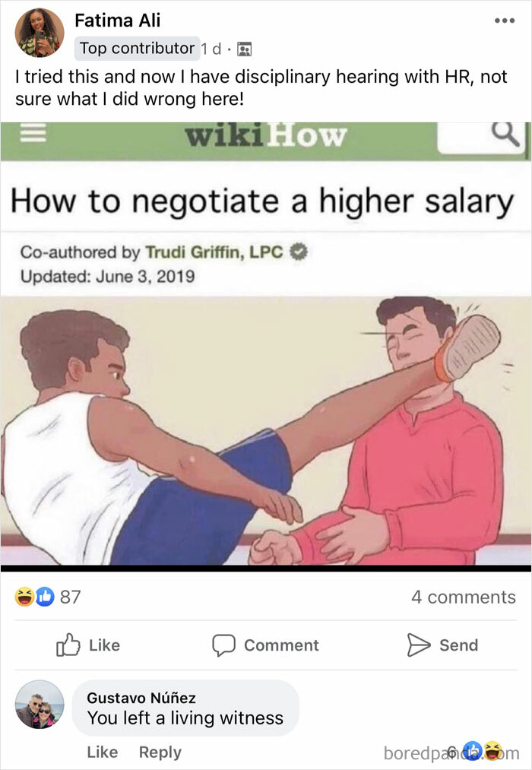The height and width of the screenshot is (770, 532).
Task: Open the three-dot post options menu
Action: click(x=505, y=21)
